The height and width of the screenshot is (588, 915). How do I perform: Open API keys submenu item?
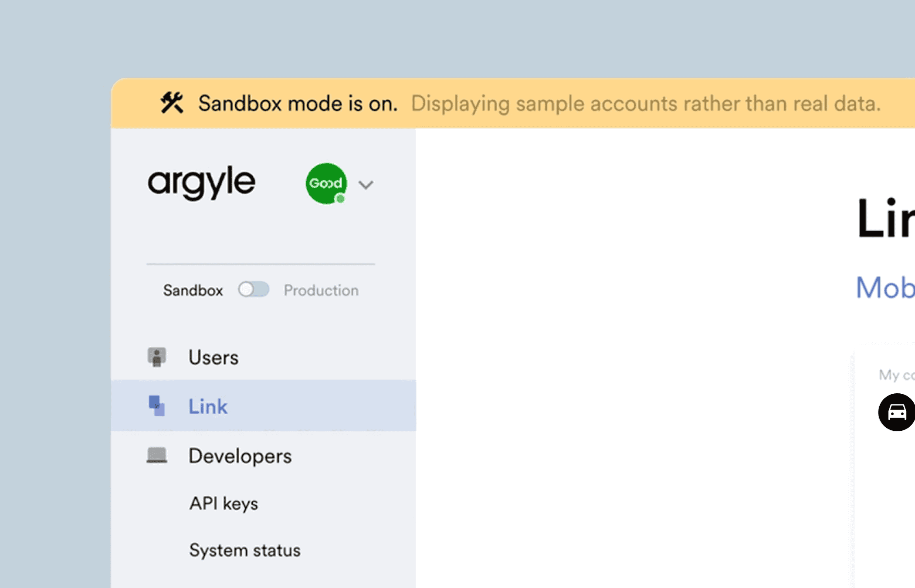(x=224, y=504)
